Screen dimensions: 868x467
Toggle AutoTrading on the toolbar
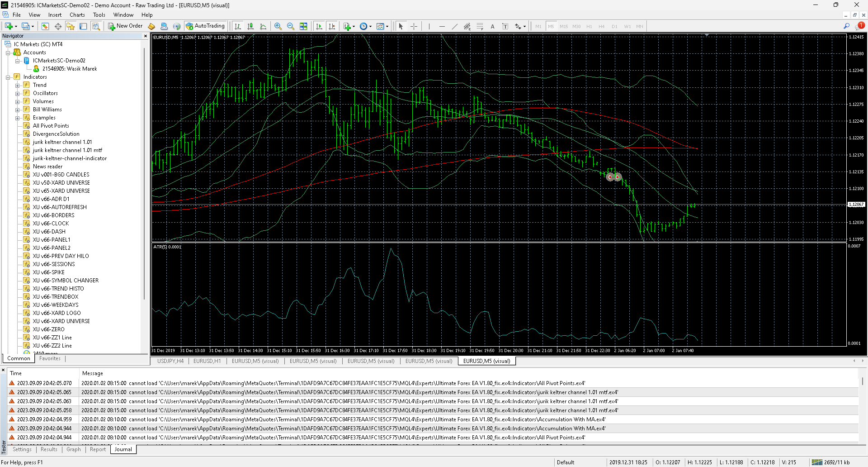tap(205, 26)
